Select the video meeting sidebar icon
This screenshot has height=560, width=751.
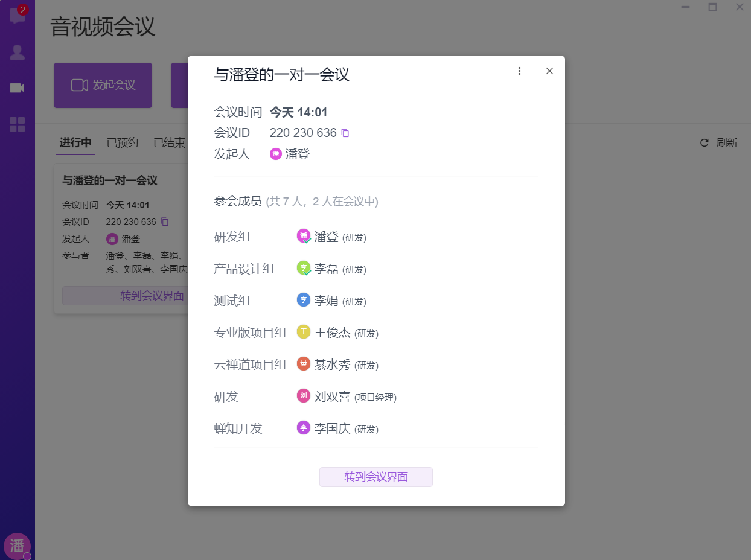pyautogui.click(x=17, y=88)
